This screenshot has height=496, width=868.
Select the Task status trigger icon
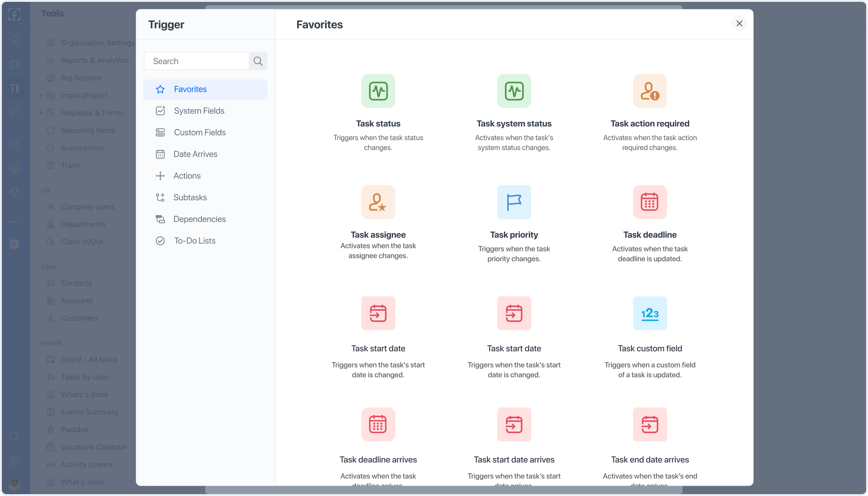tap(378, 91)
